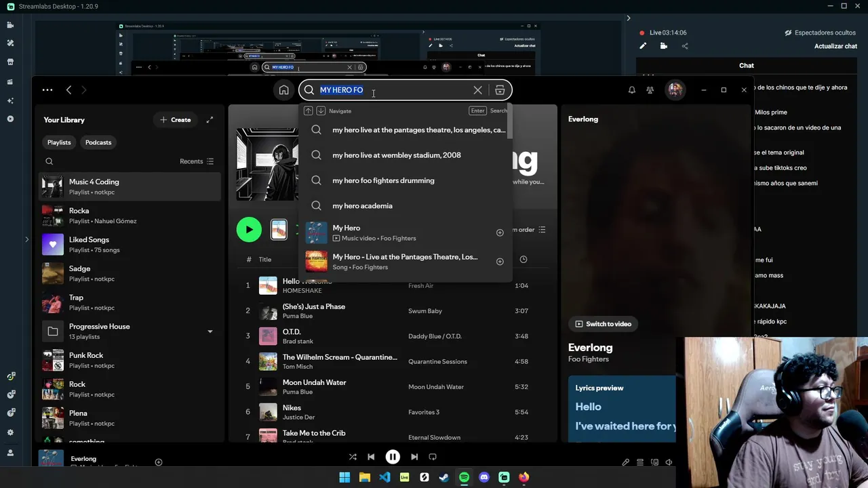This screenshot has width=868, height=488.
Task: Open the Rocka playlist
Action: pyautogui.click(x=130, y=216)
